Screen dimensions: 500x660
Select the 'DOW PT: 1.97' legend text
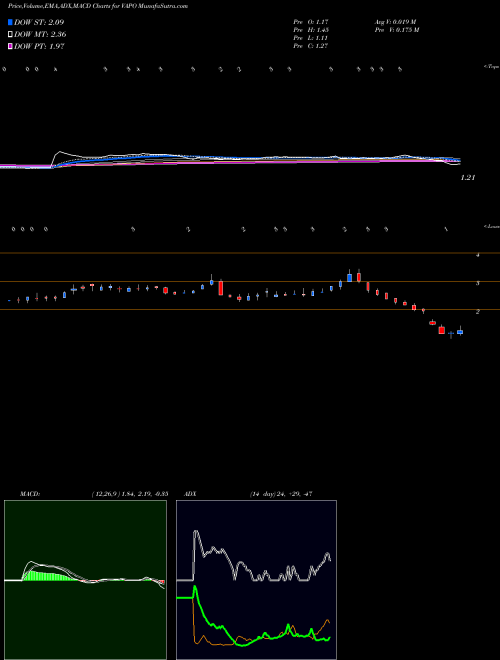[x=39, y=46]
